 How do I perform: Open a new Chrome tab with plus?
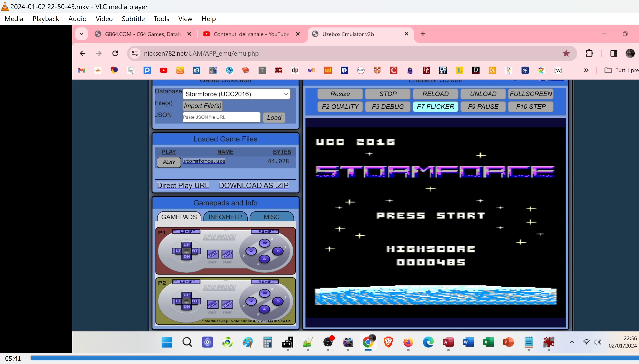coord(423,34)
